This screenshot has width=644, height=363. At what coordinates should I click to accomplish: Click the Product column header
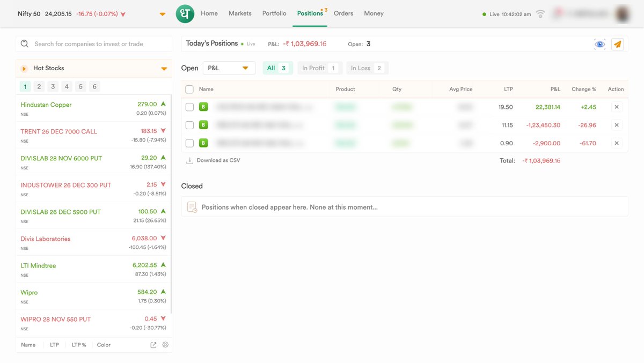pyautogui.click(x=346, y=89)
